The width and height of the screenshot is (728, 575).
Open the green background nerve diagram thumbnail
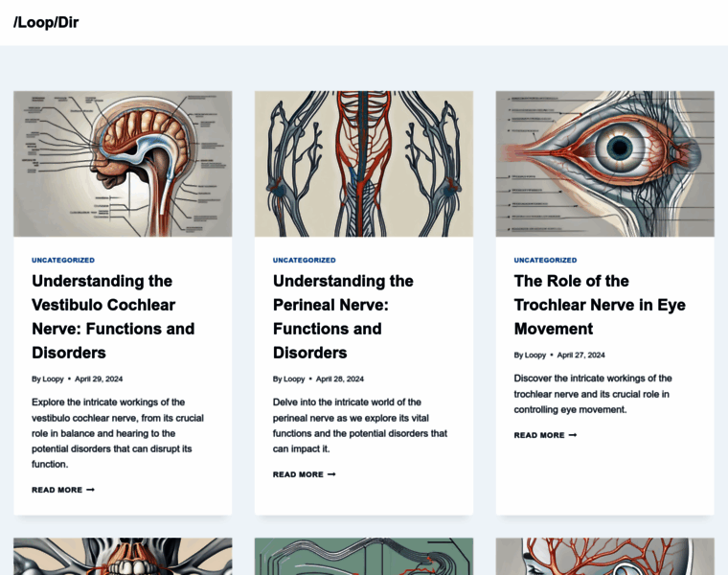pyautogui.click(x=364, y=557)
